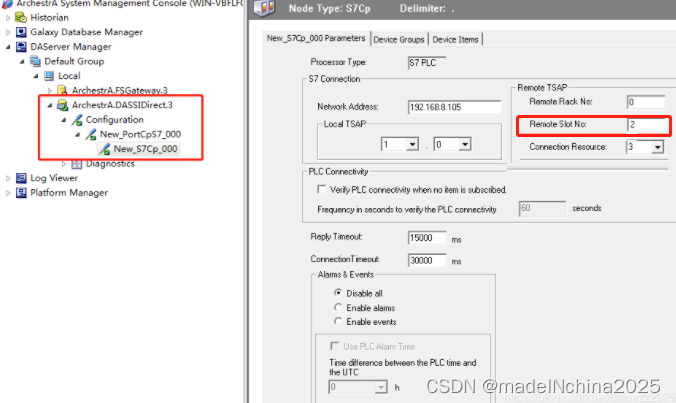Open the Connection Resource dropdown

pos(657,147)
